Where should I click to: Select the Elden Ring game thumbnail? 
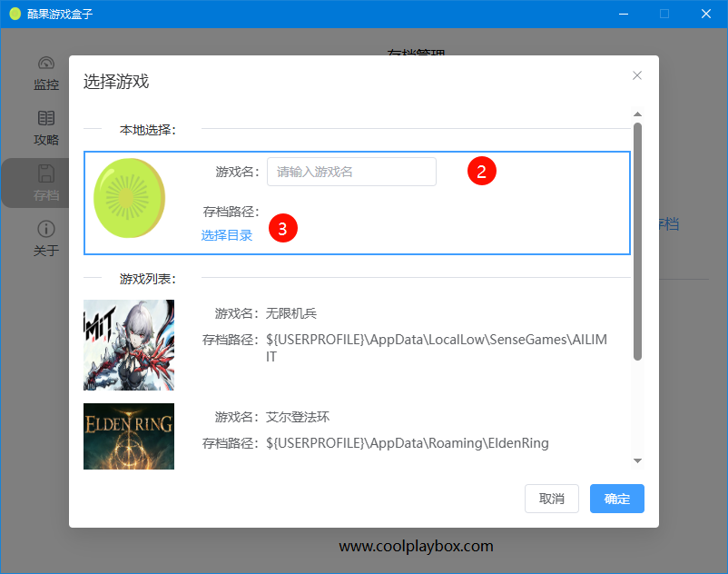click(x=129, y=436)
